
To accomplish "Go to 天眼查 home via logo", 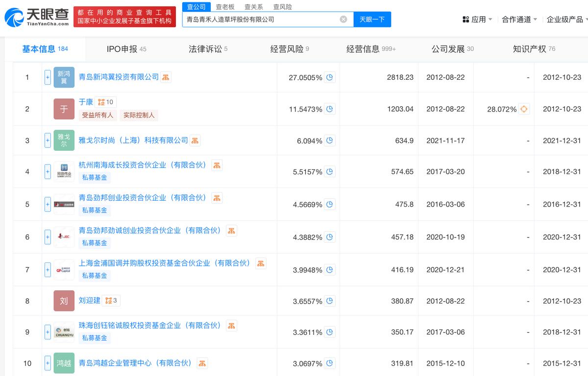I will tap(36, 17).
